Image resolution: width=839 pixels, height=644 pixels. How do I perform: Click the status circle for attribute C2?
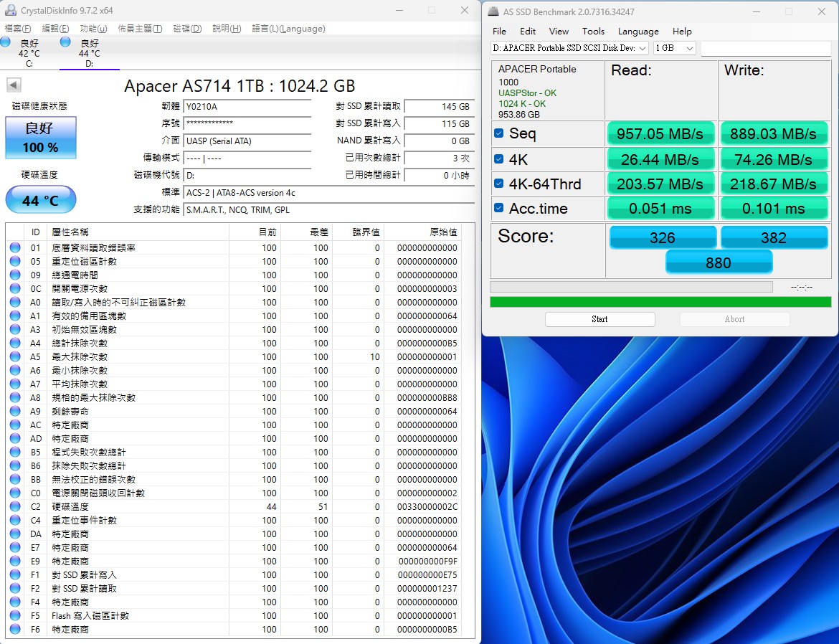tap(15, 506)
